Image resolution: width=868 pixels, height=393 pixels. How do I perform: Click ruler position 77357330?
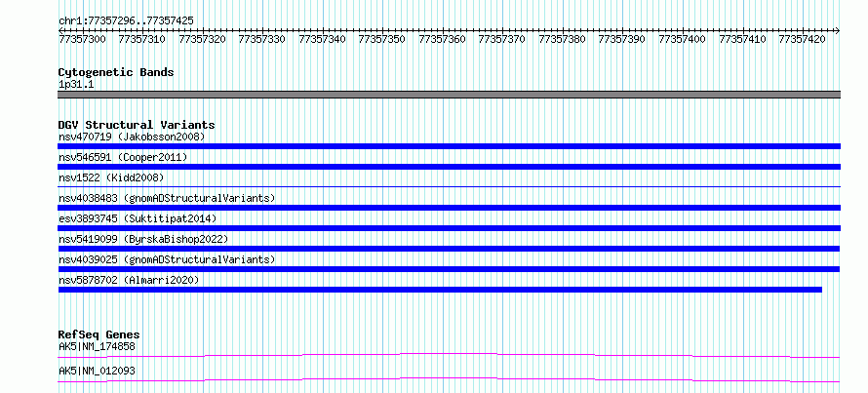[261, 39]
